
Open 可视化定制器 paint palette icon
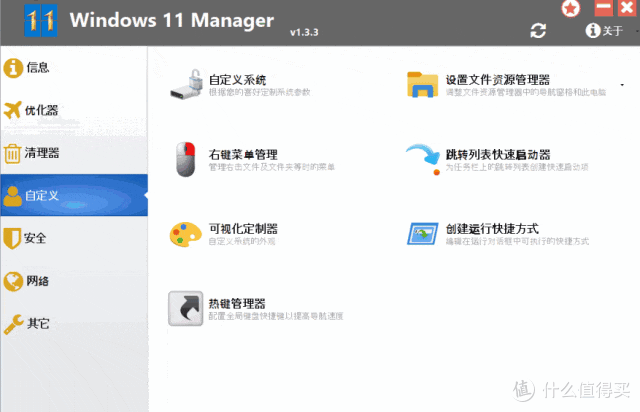(x=186, y=234)
